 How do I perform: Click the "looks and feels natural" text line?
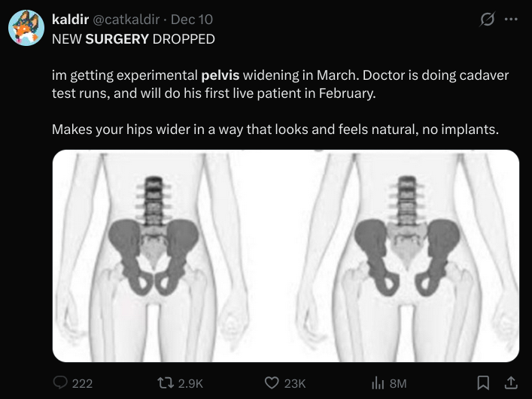[275, 129]
